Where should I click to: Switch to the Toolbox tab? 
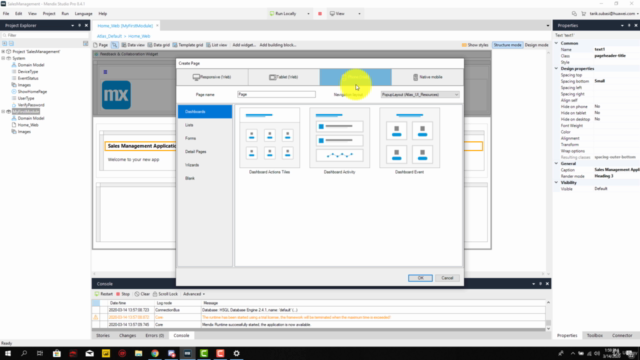(595, 336)
